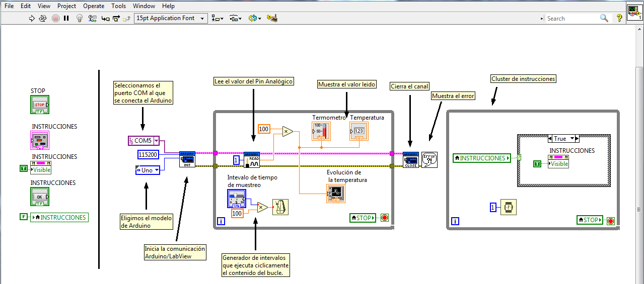This screenshot has height=284, width=644.
Task: Click the upper orange 100 constant
Action: tap(264, 129)
